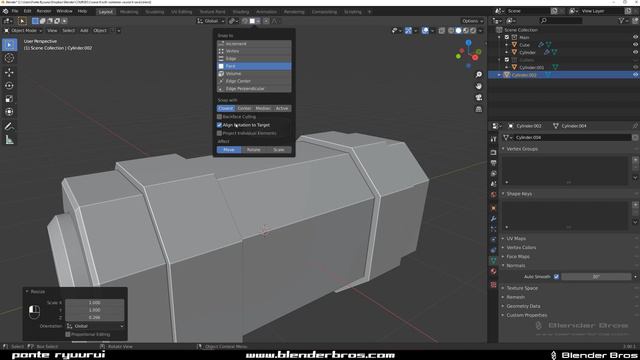This screenshot has height=360, width=640.
Task: Open the Object Data properties tab
Action: tap(493, 260)
